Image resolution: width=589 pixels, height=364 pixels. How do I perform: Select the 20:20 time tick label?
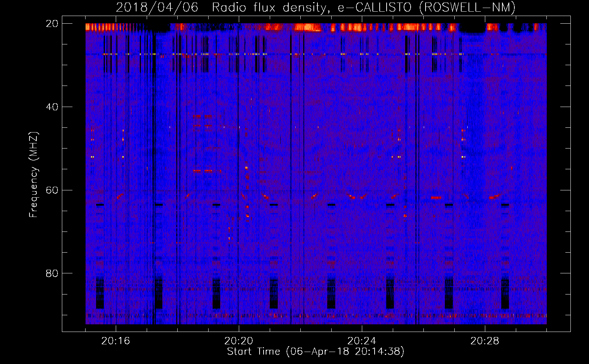tap(239, 341)
